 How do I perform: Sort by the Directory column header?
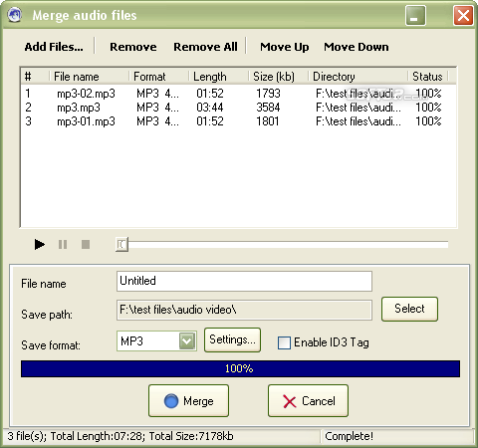358,77
